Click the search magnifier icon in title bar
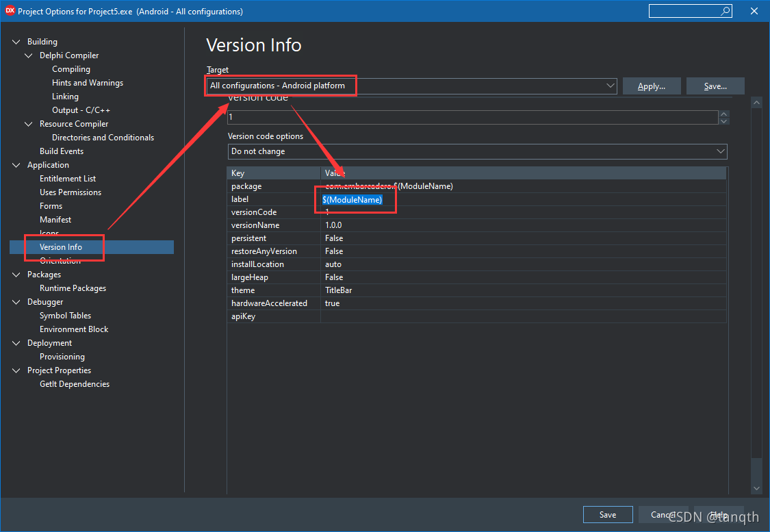770x532 pixels. point(725,11)
